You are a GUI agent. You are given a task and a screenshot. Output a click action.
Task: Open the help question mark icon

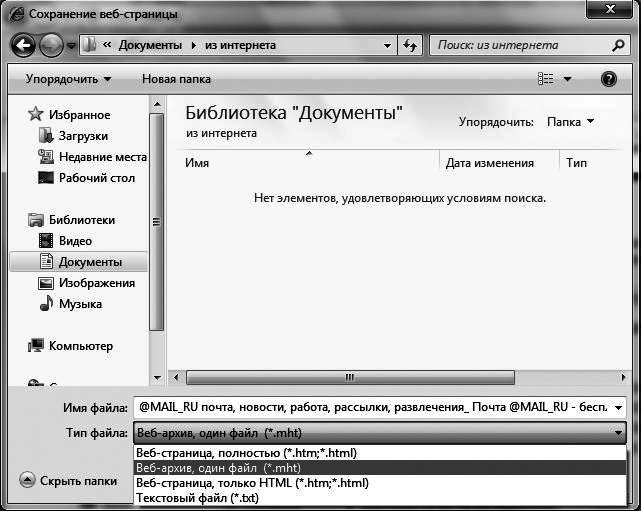tap(609, 79)
